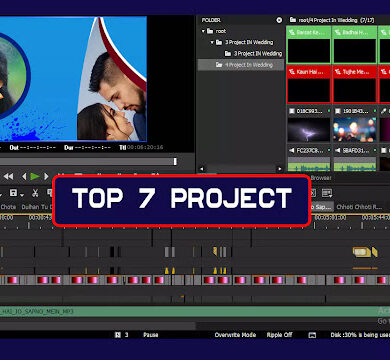Click the rewind double-arrow button
The width and height of the screenshot is (390, 360).
8,176
